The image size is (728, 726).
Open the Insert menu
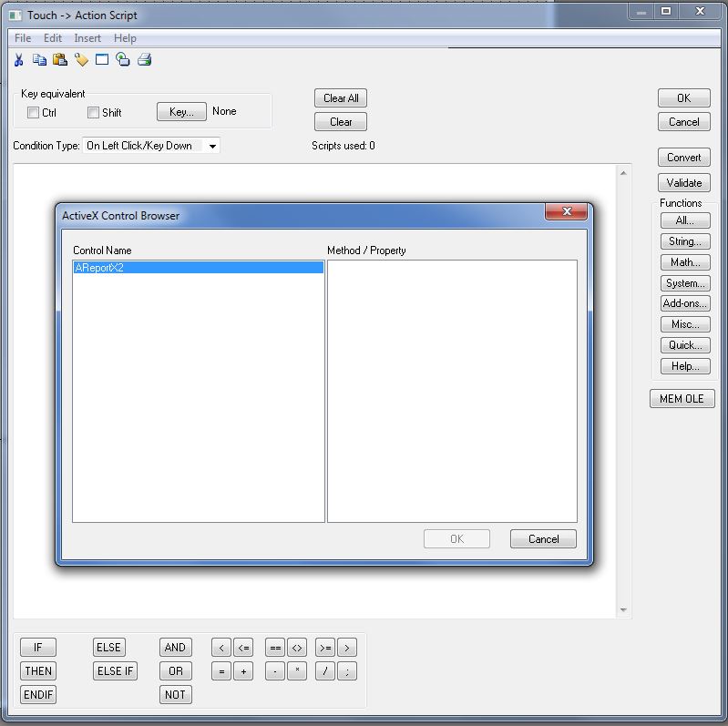[x=87, y=38]
